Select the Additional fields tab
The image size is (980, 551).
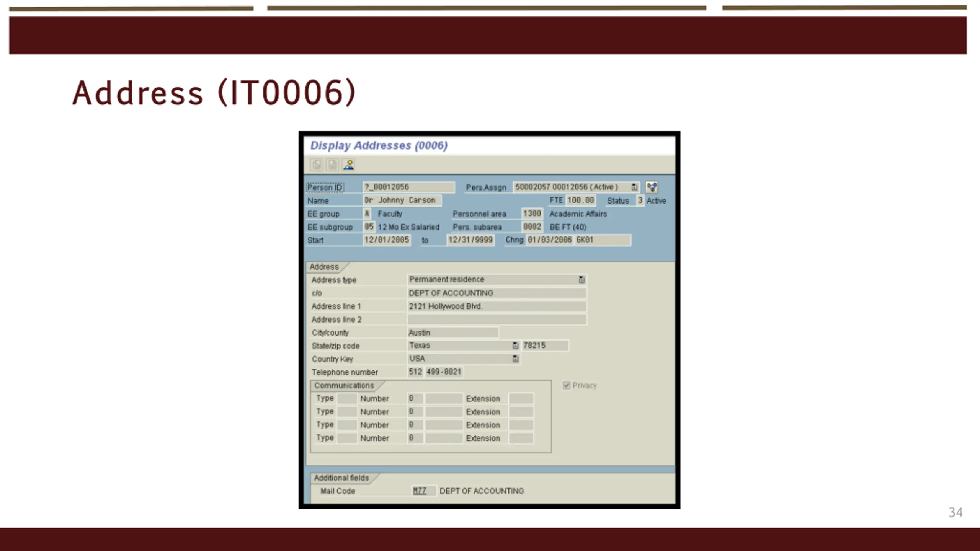pos(341,478)
